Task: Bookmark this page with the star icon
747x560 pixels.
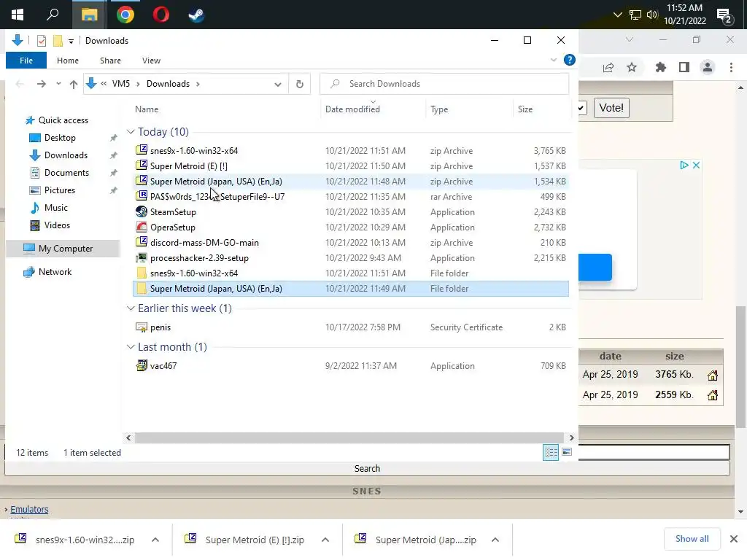Action: point(632,68)
